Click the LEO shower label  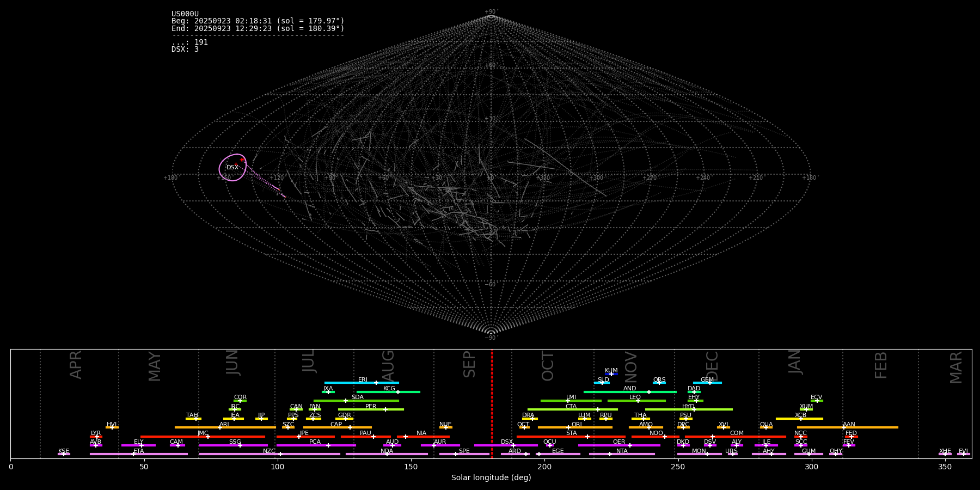coord(635,397)
